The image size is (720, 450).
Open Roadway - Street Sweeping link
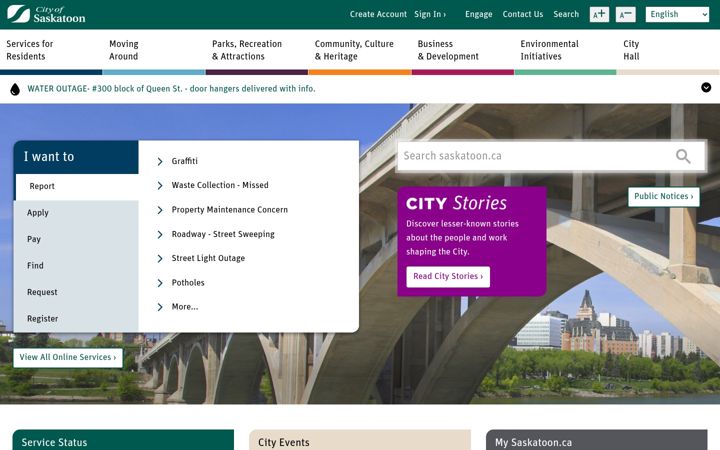(223, 234)
